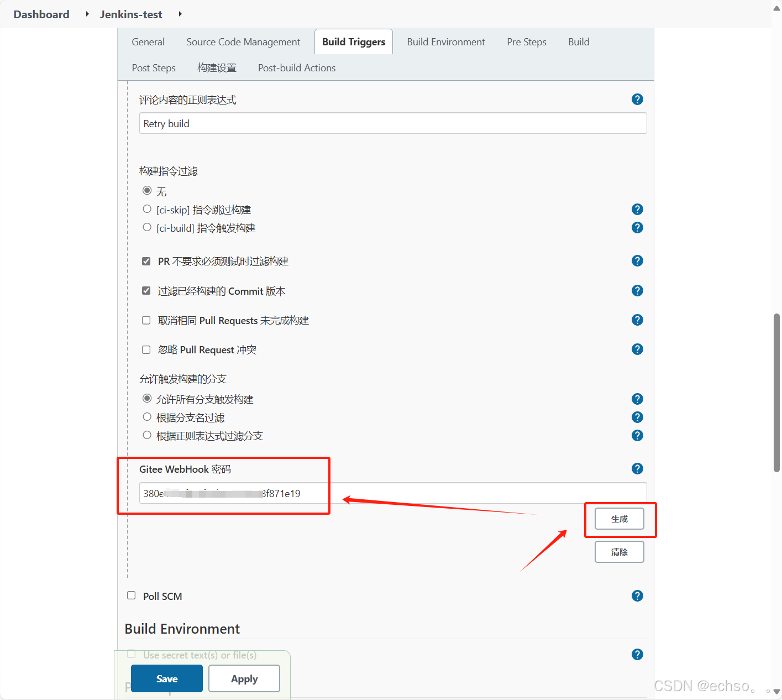Click the 允许触发构建的分支 label
Image resolution: width=782 pixels, height=700 pixels.
[x=183, y=379]
